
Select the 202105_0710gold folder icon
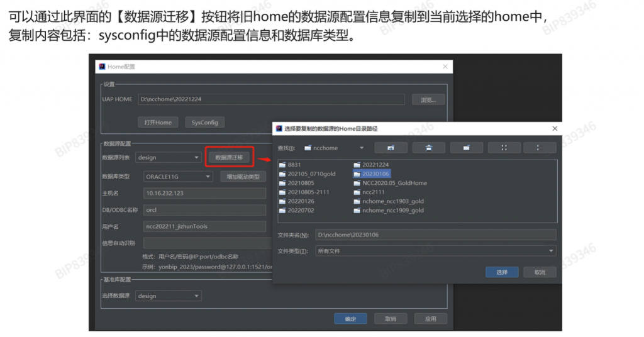click(282, 174)
